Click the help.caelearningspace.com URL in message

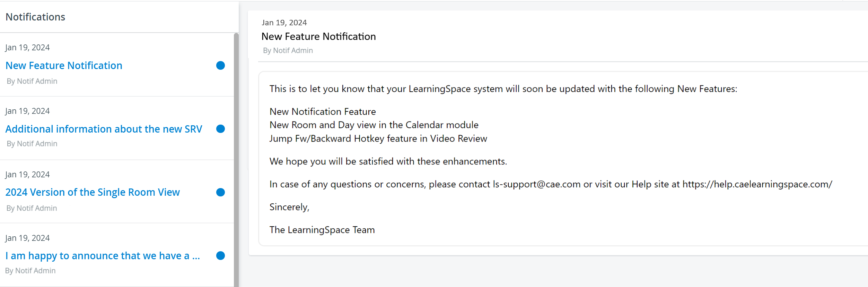757,184
